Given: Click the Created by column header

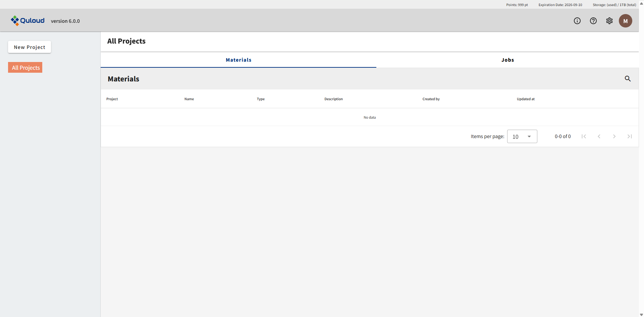Looking at the screenshot, I should (431, 99).
